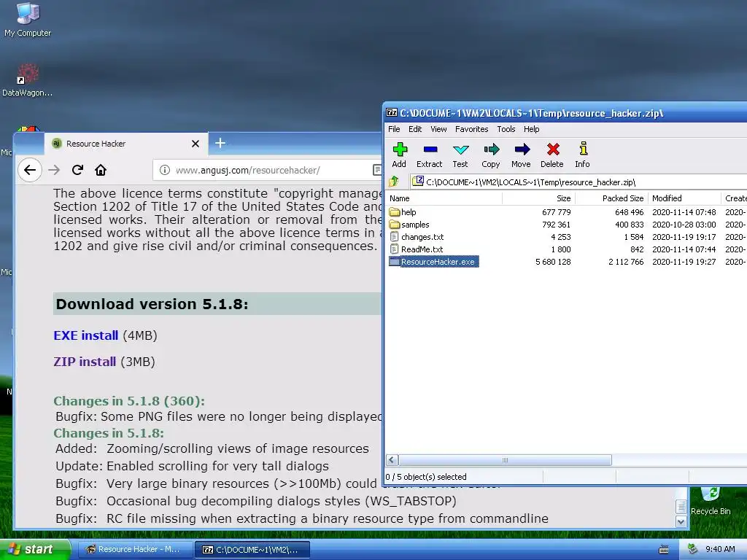Image resolution: width=747 pixels, height=560 pixels.
Task: Go back in the browser
Action: (29, 170)
